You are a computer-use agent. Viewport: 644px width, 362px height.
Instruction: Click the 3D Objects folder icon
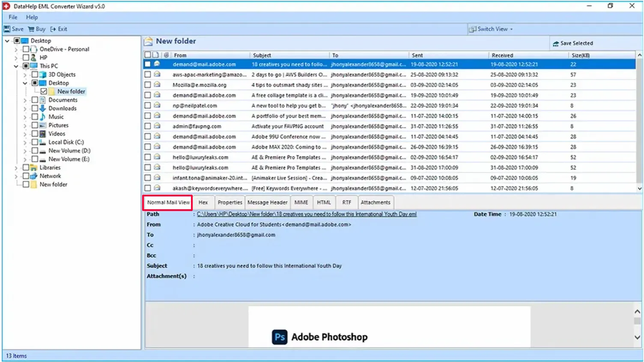click(x=43, y=74)
